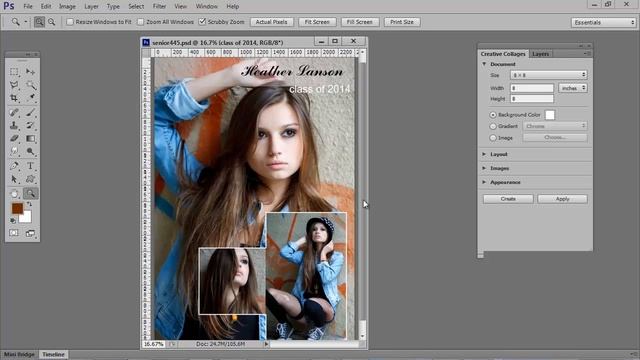Screen dimensions: 640x360
Task: Click the foreground color swatch
Action: click(17, 209)
